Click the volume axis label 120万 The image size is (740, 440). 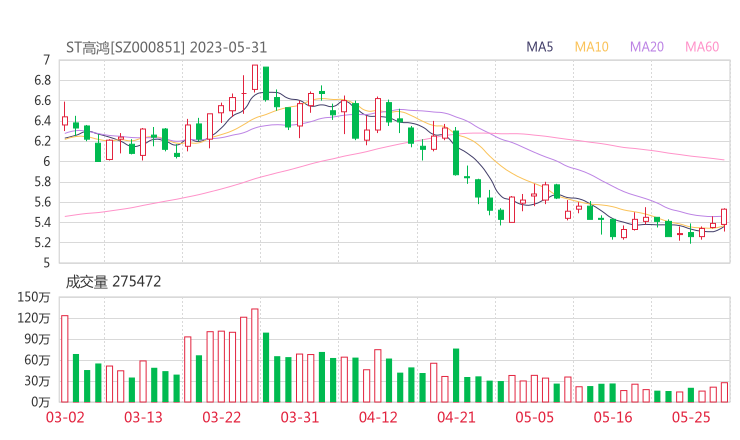[34, 318]
